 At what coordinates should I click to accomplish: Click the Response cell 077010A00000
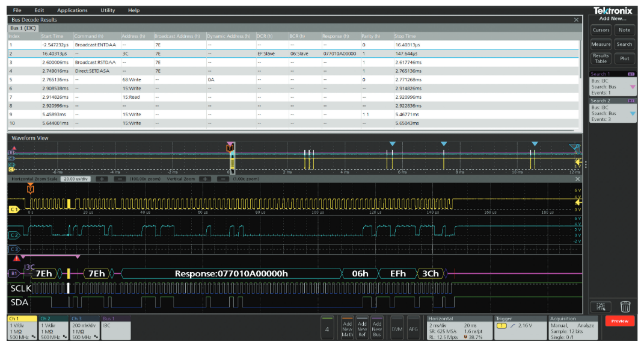(x=340, y=54)
